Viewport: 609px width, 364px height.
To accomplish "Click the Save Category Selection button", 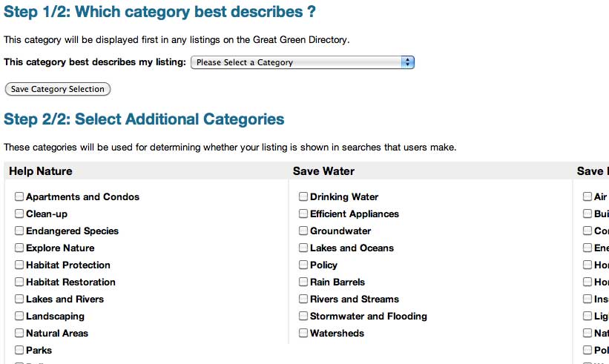I will click(x=58, y=89).
